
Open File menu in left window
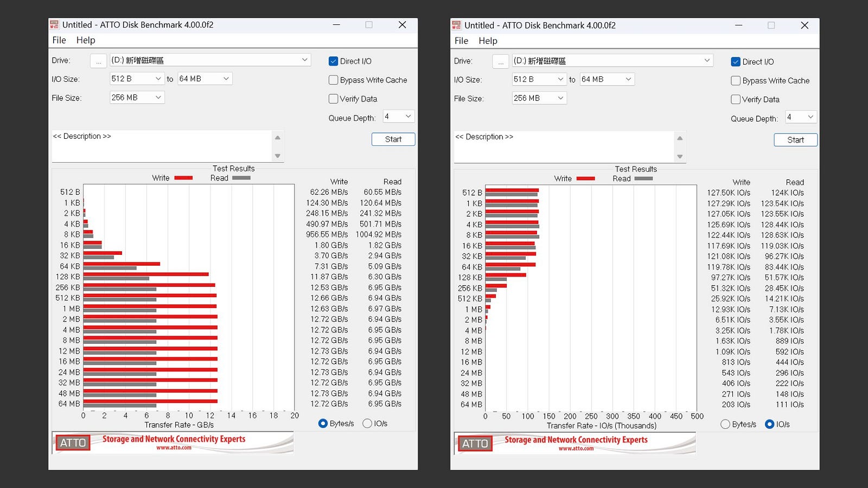point(59,40)
